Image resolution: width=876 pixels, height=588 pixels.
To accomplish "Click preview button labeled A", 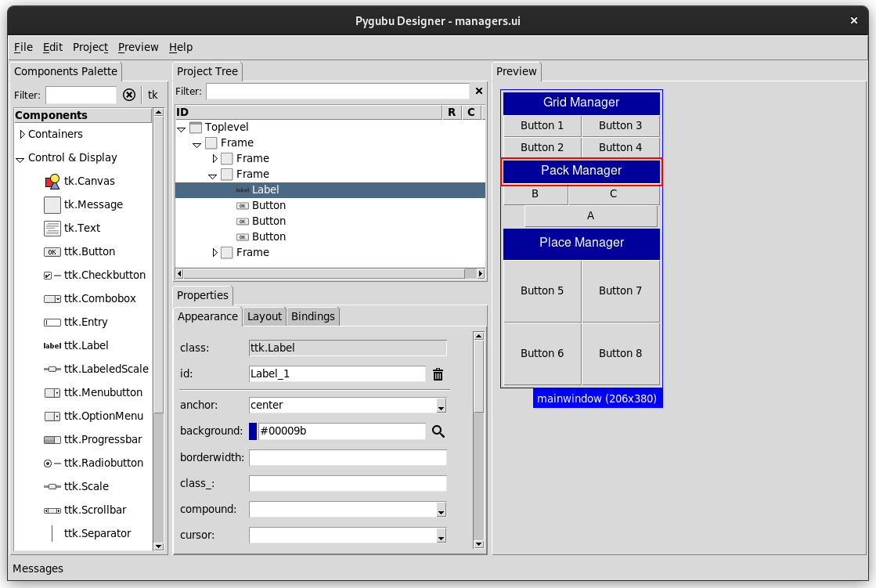I will point(590,216).
